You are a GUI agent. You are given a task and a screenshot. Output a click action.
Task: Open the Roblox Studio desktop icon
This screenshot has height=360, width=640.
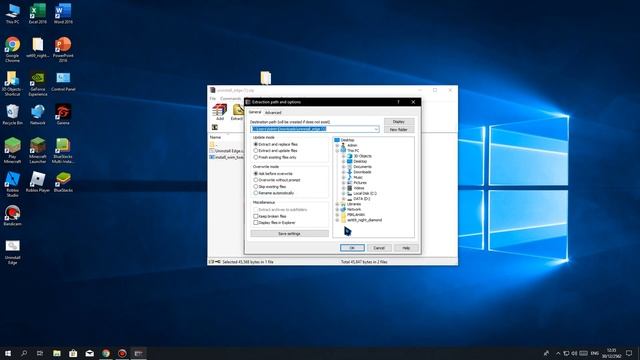(x=12, y=184)
